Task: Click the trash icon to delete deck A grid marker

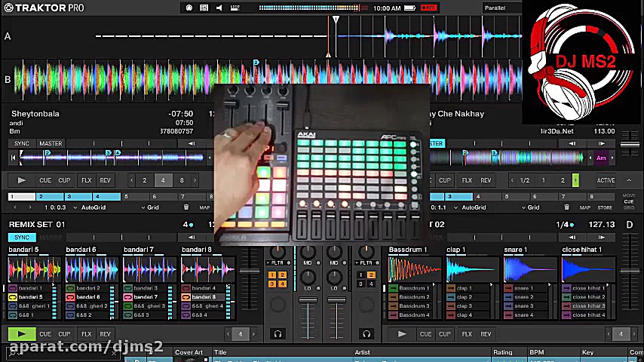Action: (186, 207)
